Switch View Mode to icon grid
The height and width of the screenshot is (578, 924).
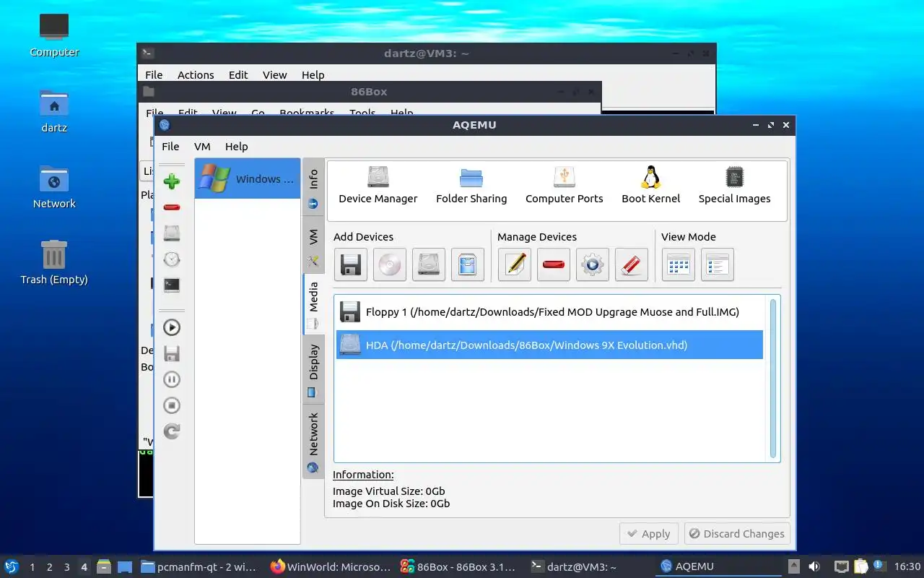679,264
